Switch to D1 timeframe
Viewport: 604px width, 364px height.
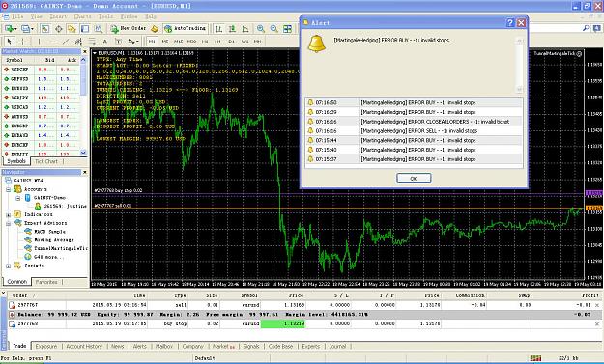(x=231, y=42)
